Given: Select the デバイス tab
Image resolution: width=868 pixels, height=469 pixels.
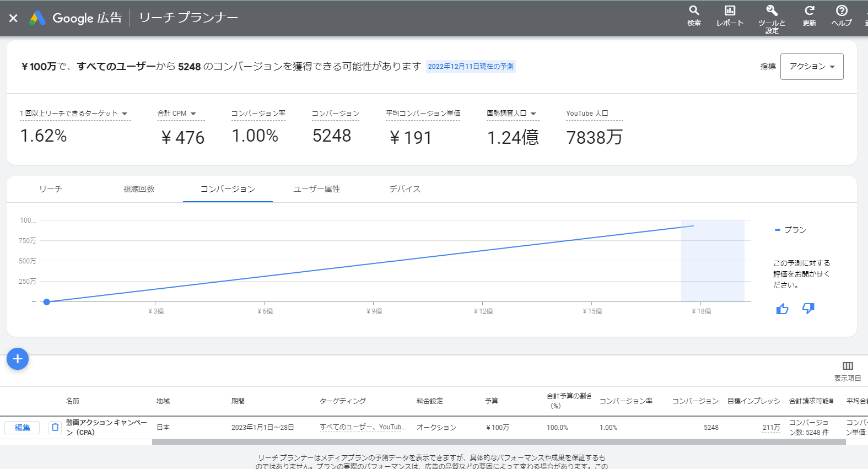Looking at the screenshot, I should (x=405, y=189).
